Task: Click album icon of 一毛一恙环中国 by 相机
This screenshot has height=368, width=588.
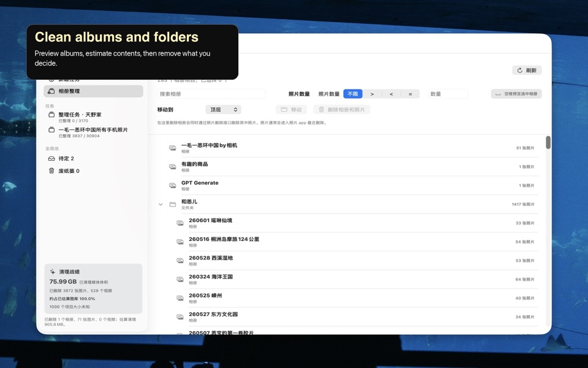Action: point(173,148)
